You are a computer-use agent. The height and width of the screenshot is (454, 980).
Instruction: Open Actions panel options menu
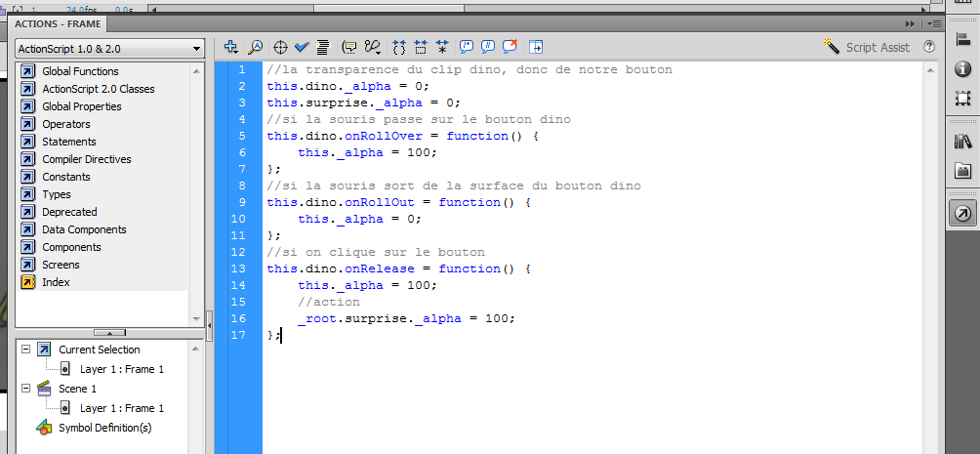tap(934, 23)
